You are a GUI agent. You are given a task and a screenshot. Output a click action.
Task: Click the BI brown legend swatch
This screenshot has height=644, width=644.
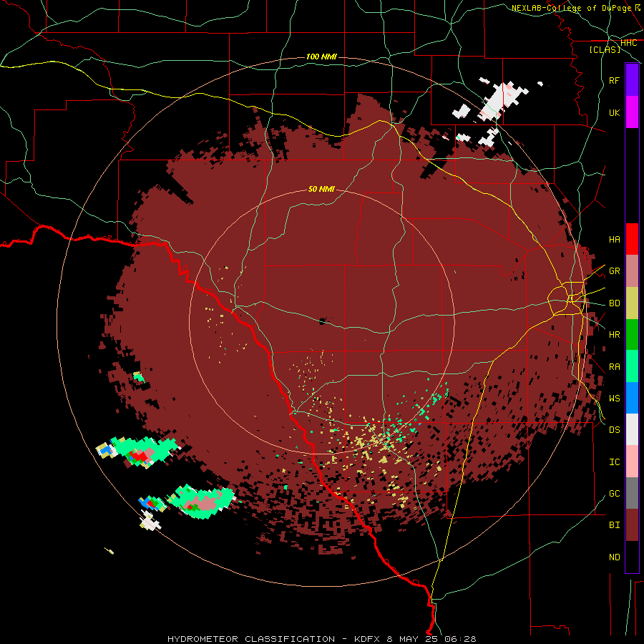[x=632, y=525]
